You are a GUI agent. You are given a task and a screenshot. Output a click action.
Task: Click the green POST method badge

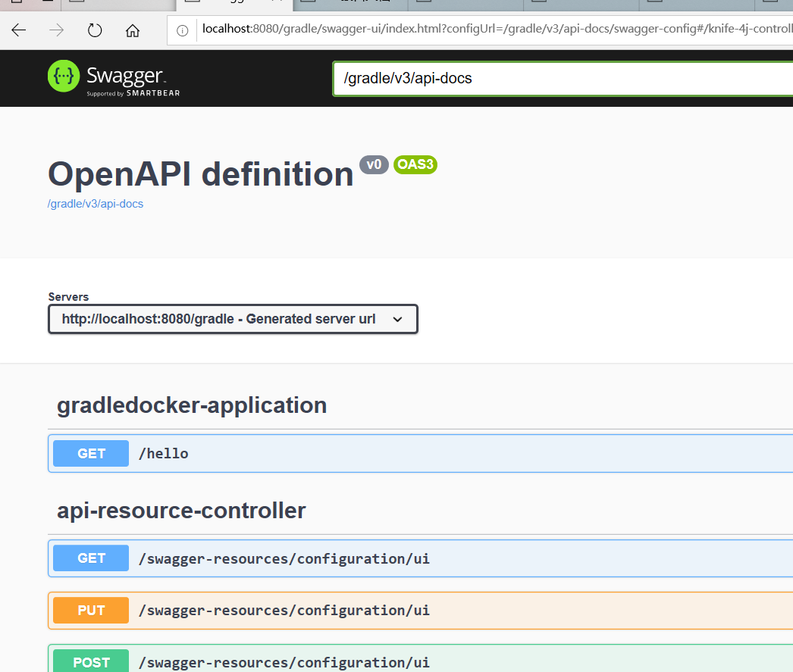point(91,661)
